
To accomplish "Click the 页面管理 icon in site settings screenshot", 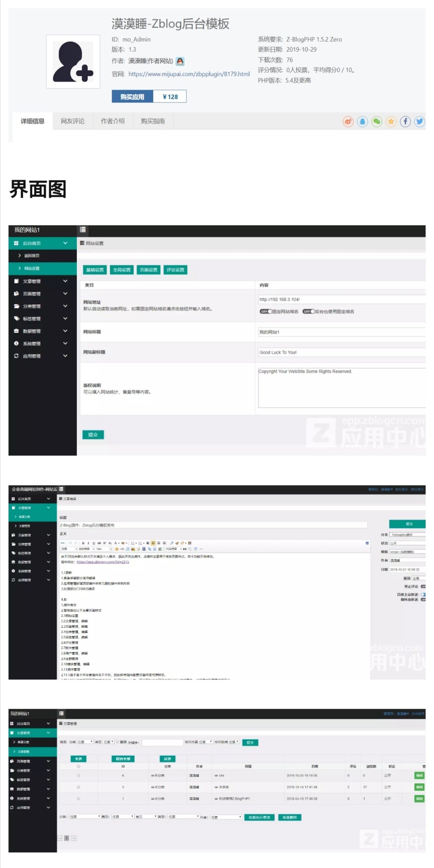I will (x=16, y=293).
